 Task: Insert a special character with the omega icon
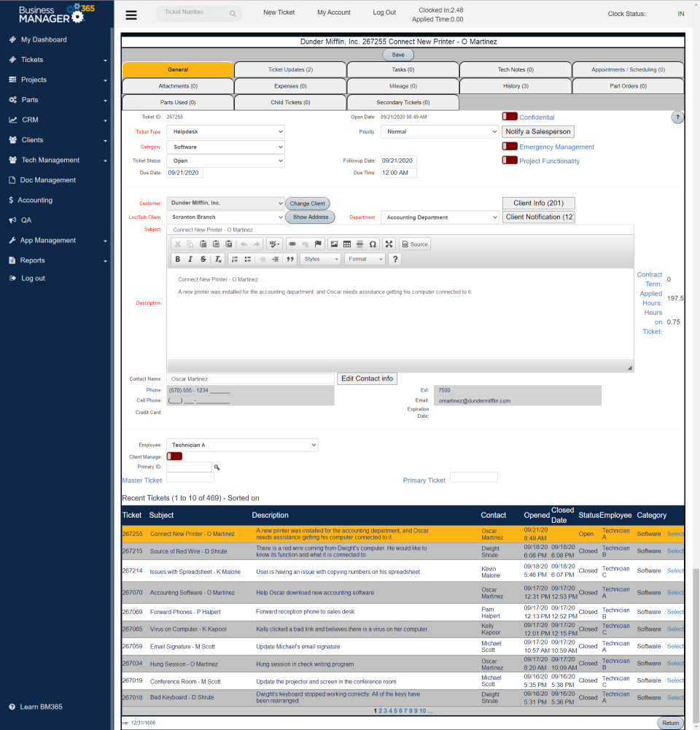(x=372, y=244)
